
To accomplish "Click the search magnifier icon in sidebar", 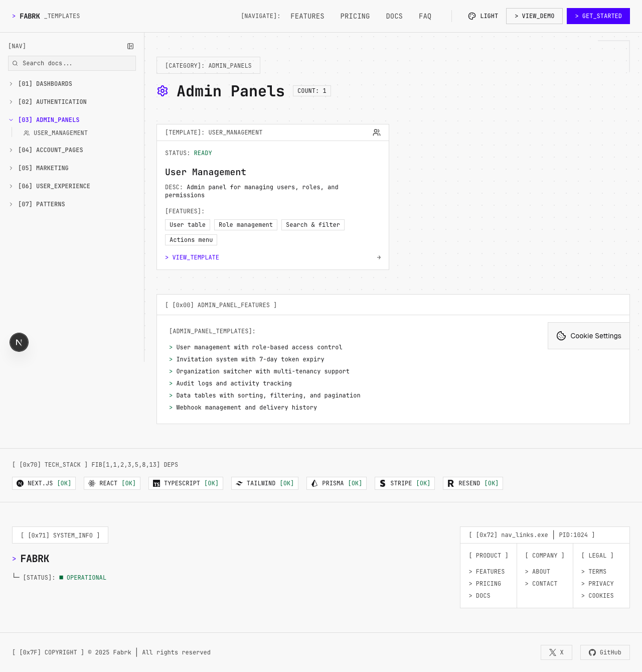I will pyautogui.click(x=15, y=63).
